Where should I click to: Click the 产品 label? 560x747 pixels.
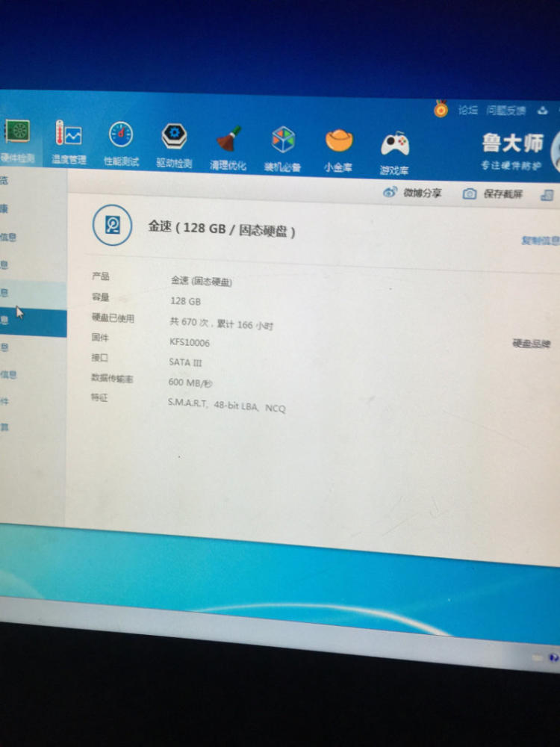point(101,276)
